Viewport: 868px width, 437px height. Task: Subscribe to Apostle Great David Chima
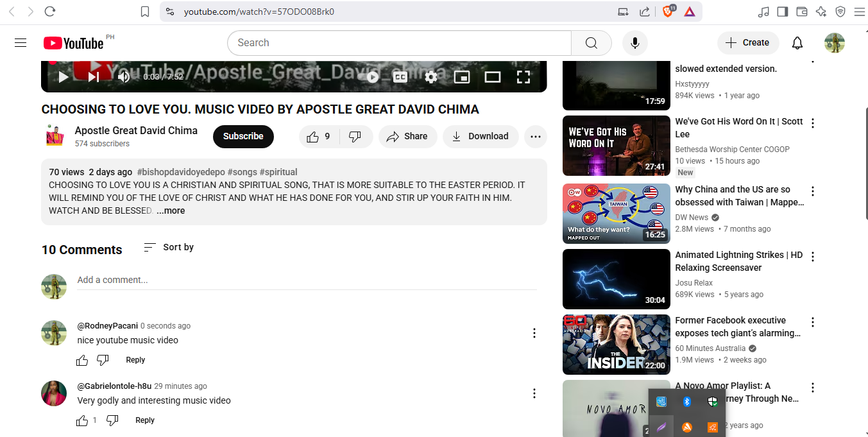(x=243, y=136)
